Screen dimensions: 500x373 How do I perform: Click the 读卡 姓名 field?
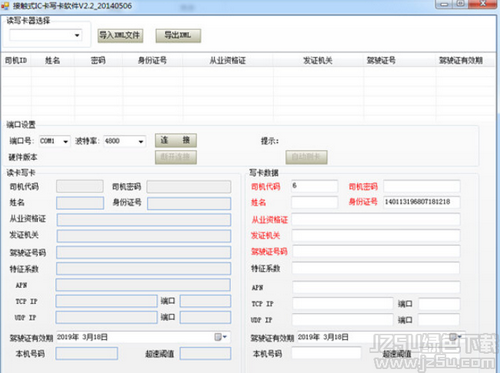point(80,203)
